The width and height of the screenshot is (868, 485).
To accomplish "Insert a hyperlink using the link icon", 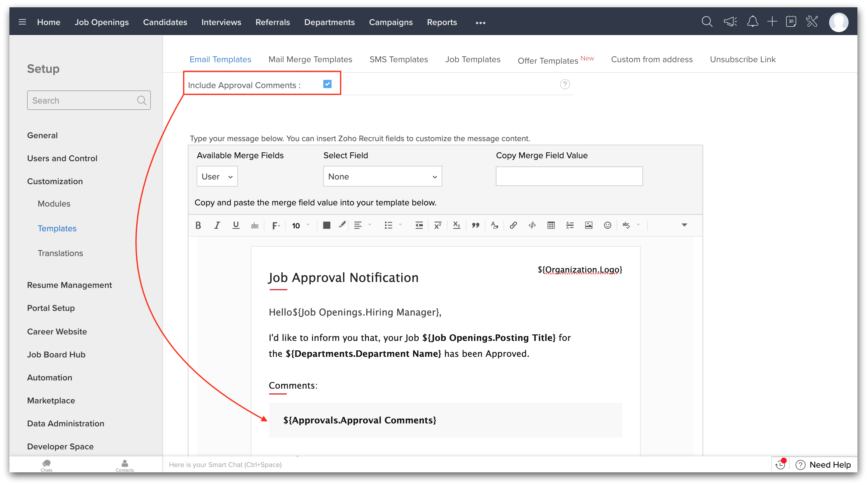I will 513,225.
